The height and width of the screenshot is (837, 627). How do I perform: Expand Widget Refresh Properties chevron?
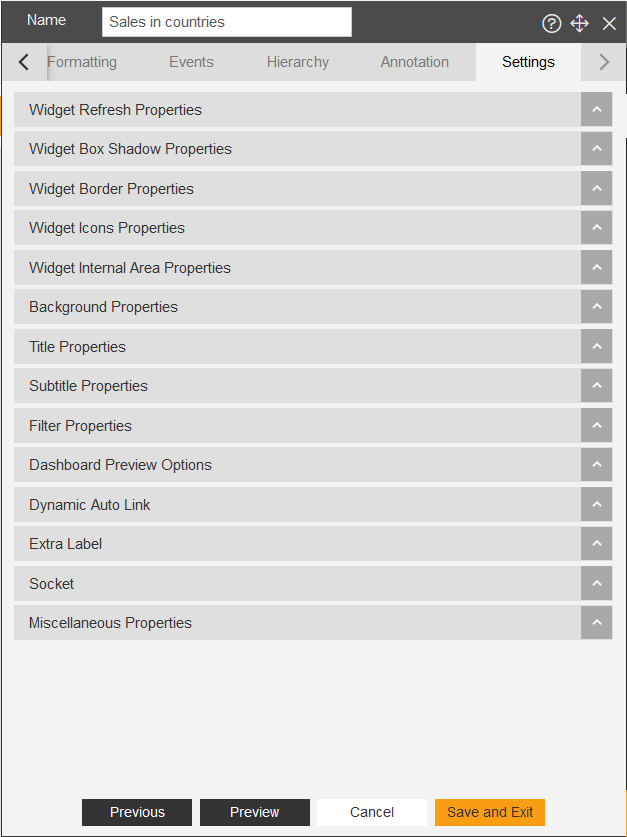[x=597, y=109]
